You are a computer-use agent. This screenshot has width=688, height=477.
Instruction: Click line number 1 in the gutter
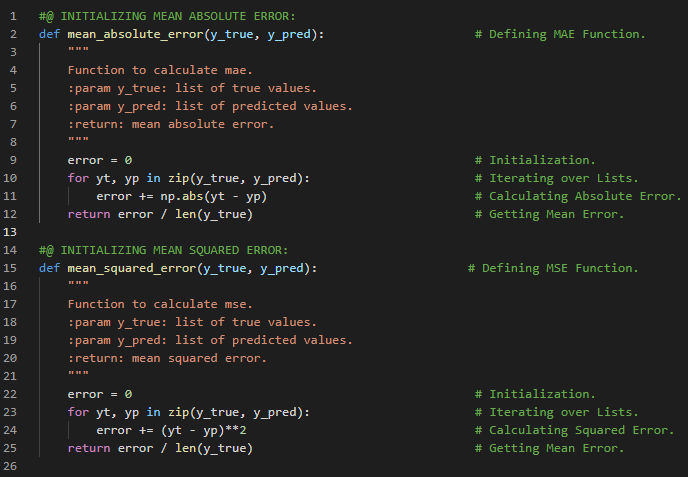click(14, 16)
